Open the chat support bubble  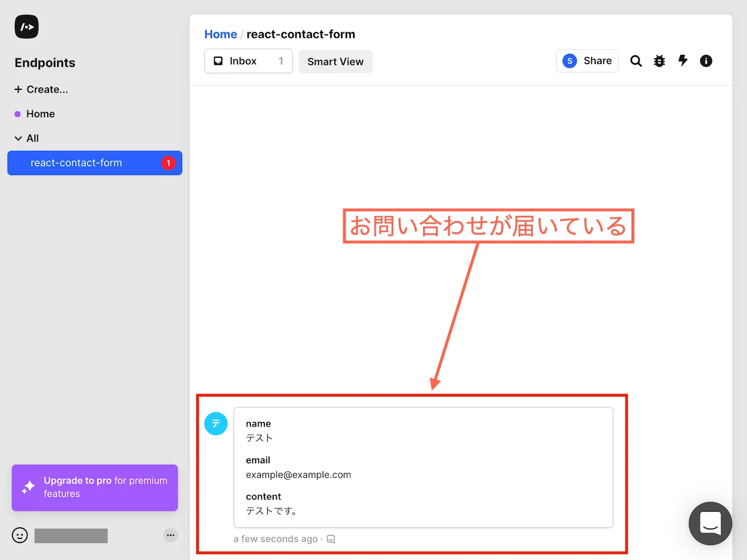pyautogui.click(x=710, y=523)
